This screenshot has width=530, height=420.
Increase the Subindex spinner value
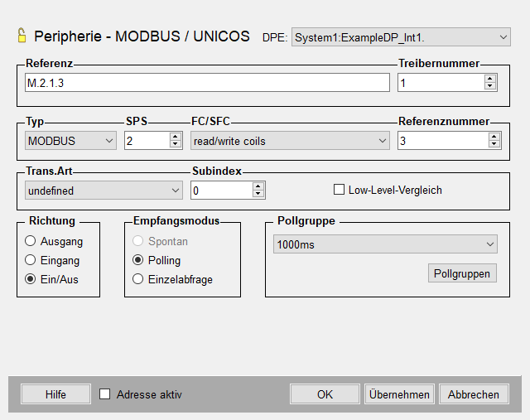(x=258, y=186)
